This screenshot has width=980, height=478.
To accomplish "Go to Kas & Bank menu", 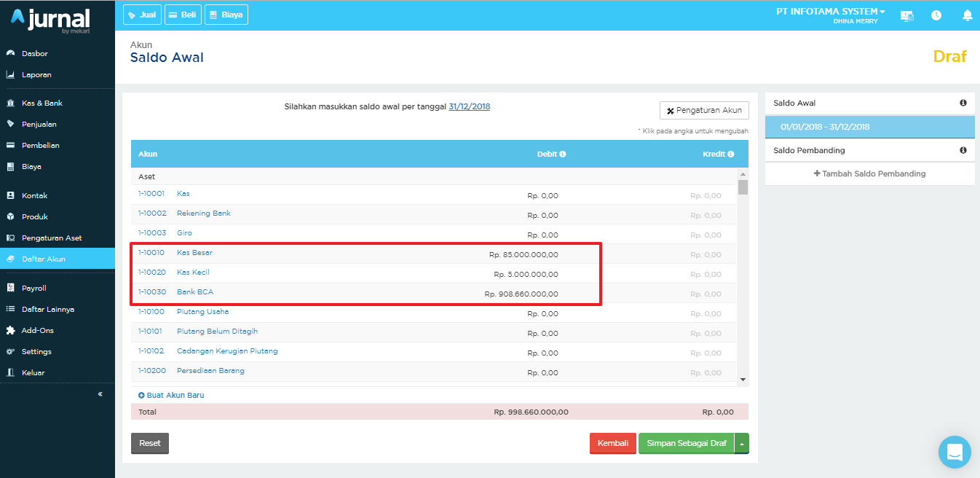I will click(x=42, y=103).
